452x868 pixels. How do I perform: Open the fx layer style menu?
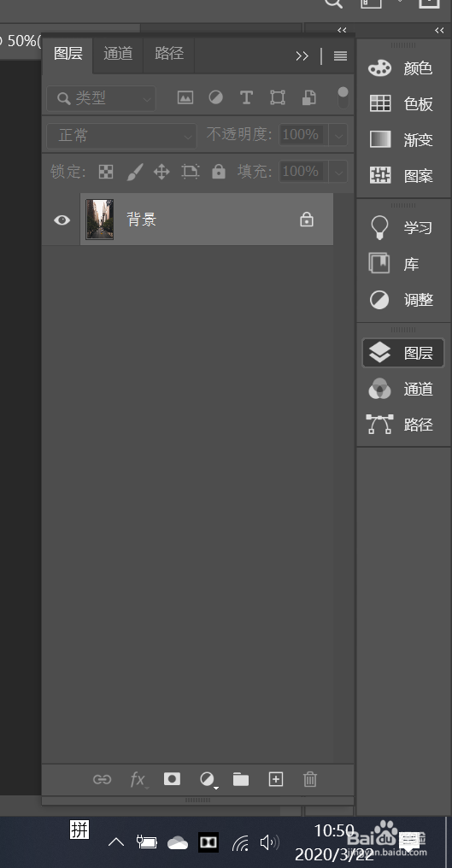tap(138, 780)
